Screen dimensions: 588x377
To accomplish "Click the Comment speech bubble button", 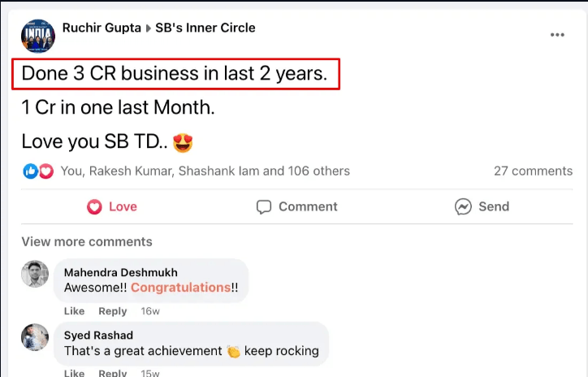I will (296, 206).
